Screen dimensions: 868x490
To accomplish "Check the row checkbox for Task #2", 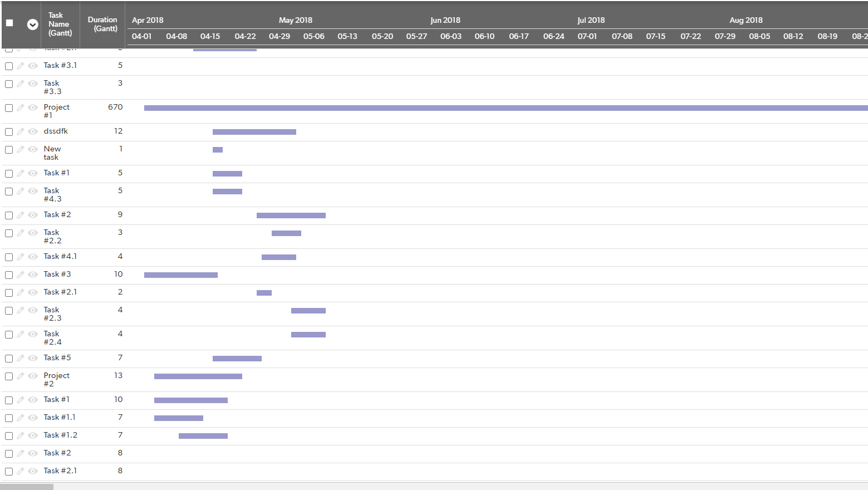I will [x=8, y=215].
